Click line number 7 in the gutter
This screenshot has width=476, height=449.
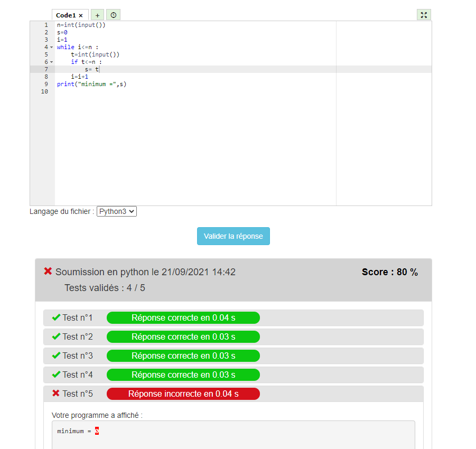[46, 69]
